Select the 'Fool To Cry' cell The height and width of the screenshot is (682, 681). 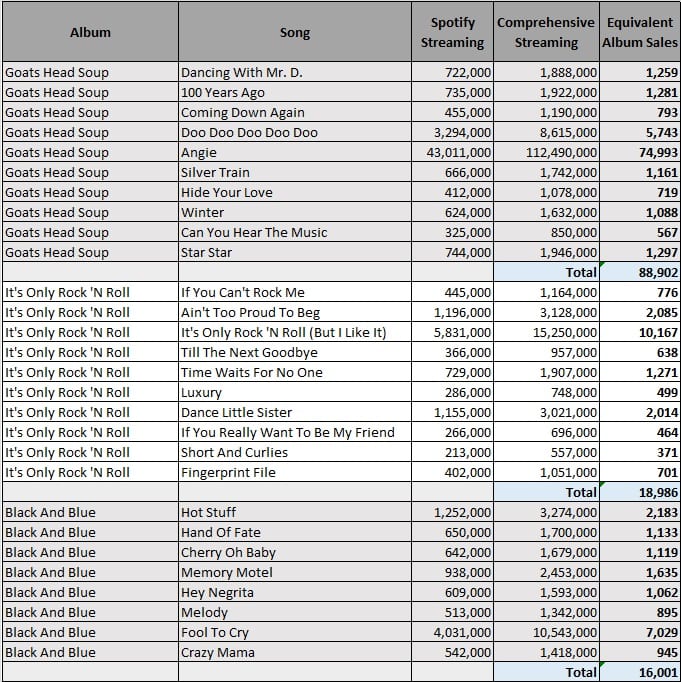pyautogui.click(x=295, y=632)
